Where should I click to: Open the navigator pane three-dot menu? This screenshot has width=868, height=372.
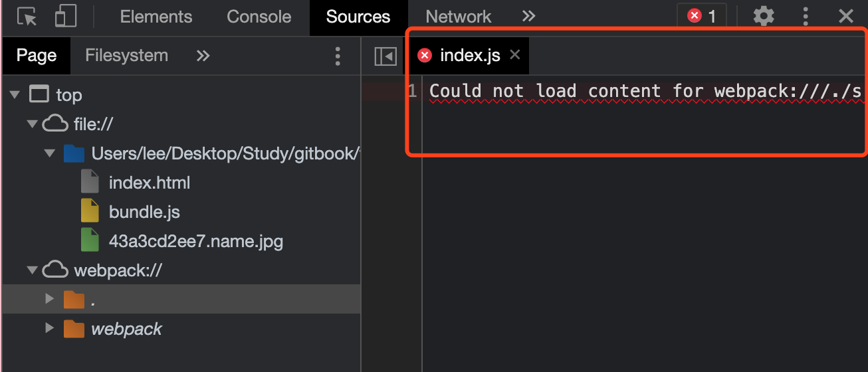click(x=338, y=56)
